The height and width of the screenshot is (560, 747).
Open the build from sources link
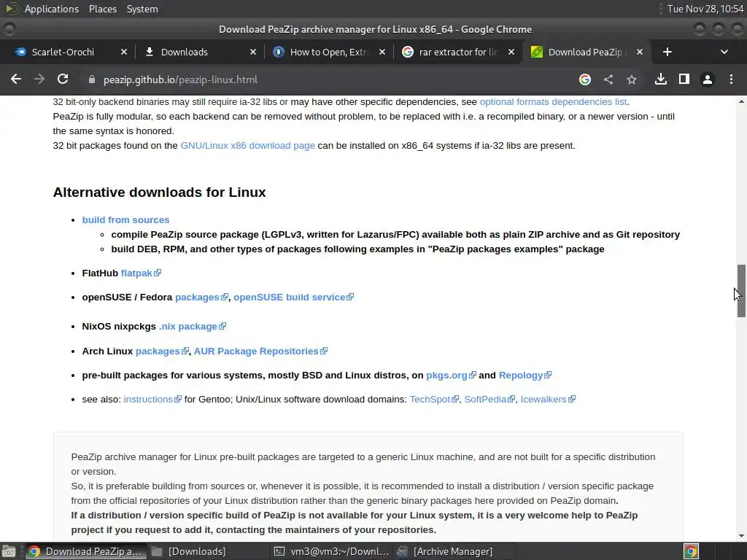125,220
